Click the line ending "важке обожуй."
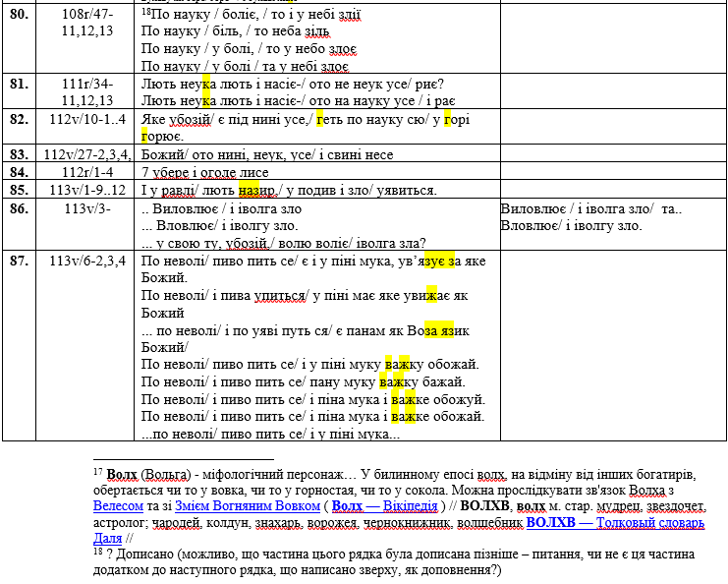 coord(313,399)
